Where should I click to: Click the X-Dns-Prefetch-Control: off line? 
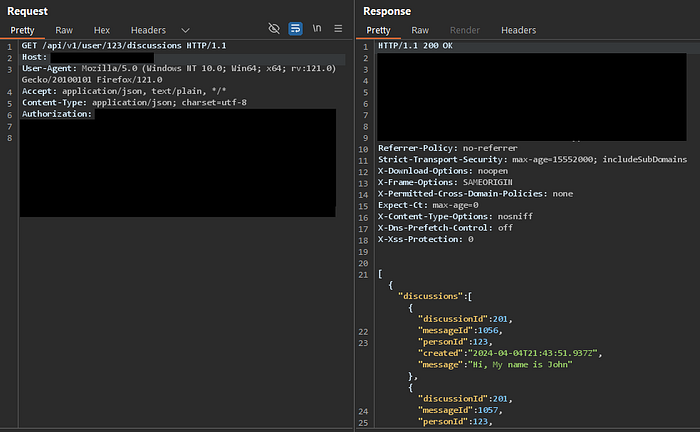point(446,228)
